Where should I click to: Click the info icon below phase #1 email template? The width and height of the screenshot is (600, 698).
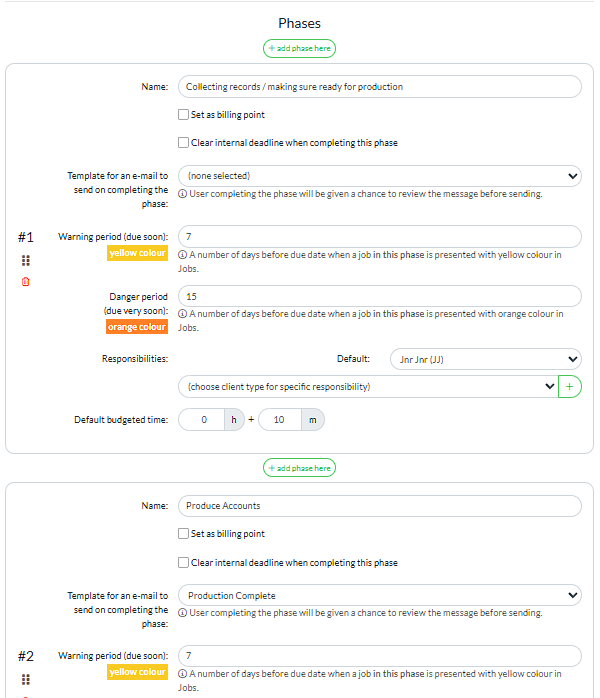tap(182, 194)
